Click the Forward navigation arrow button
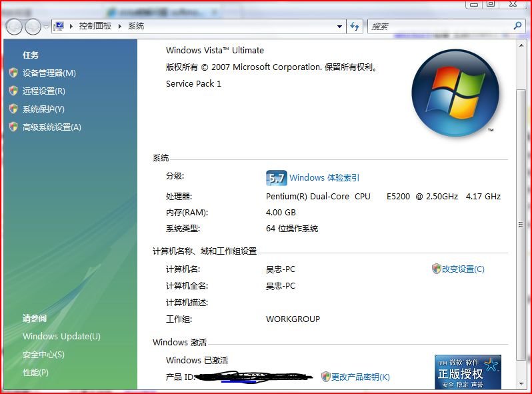The height and width of the screenshot is (394, 532). 33,27
